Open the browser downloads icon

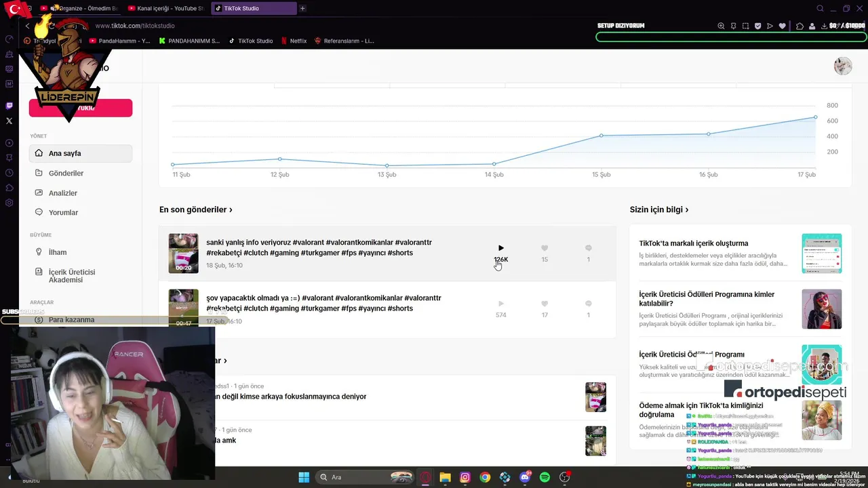[823, 26]
